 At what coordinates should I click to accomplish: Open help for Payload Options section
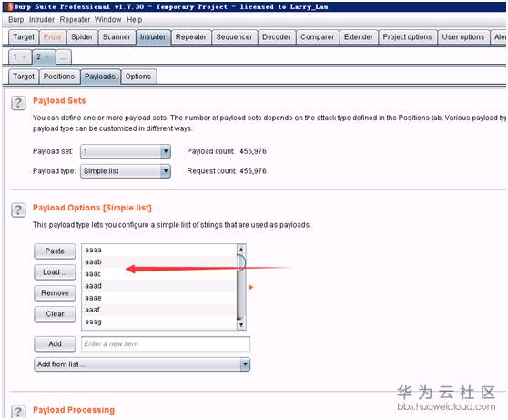click(x=18, y=210)
